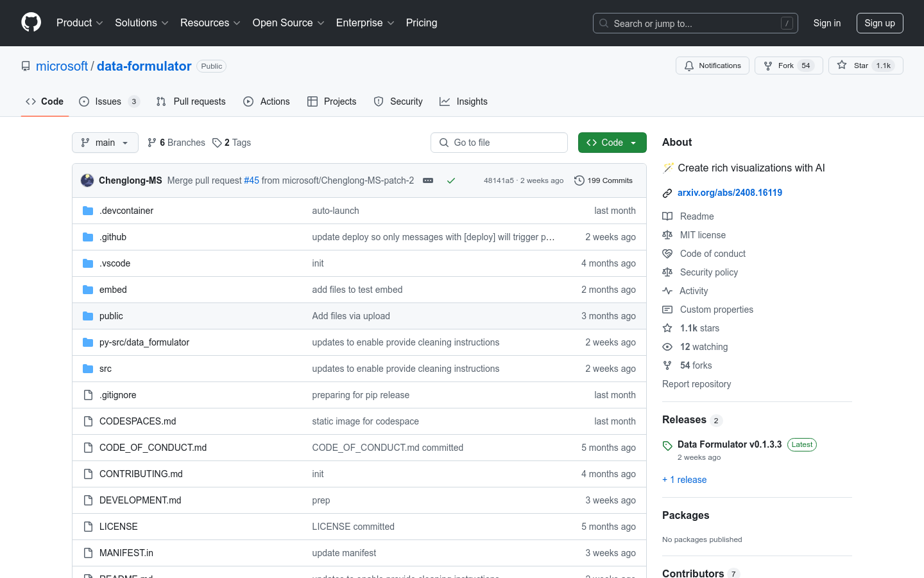Open the Security policy link
Image resolution: width=924 pixels, height=578 pixels.
click(x=709, y=272)
